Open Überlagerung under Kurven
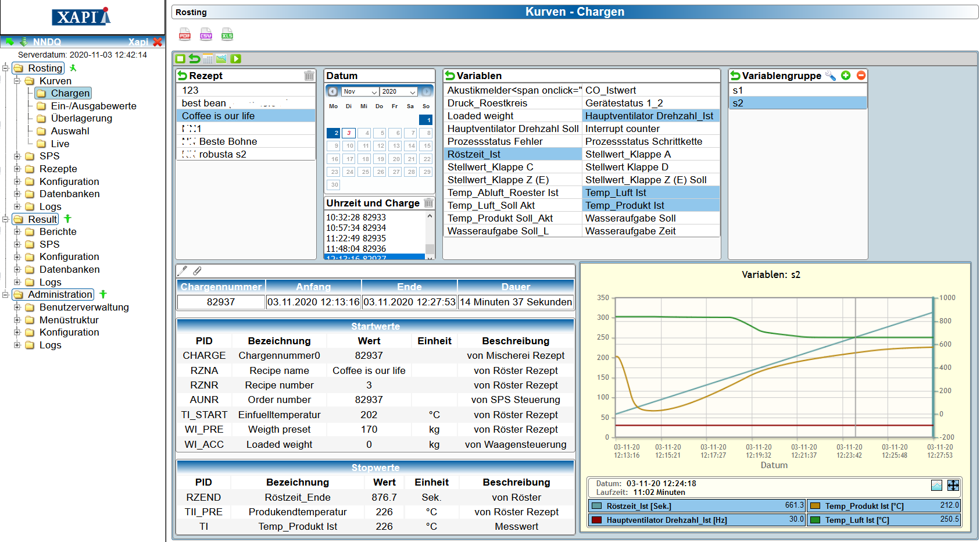Image resolution: width=980 pixels, height=542 pixels. [x=81, y=118]
